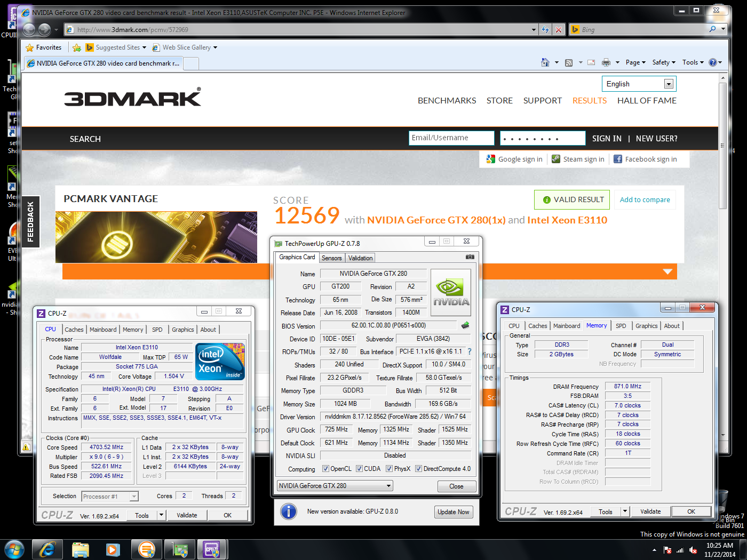Image resolution: width=747 pixels, height=560 pixels.
Task: Click the IE RSS feeds icon
Action: 569,62
